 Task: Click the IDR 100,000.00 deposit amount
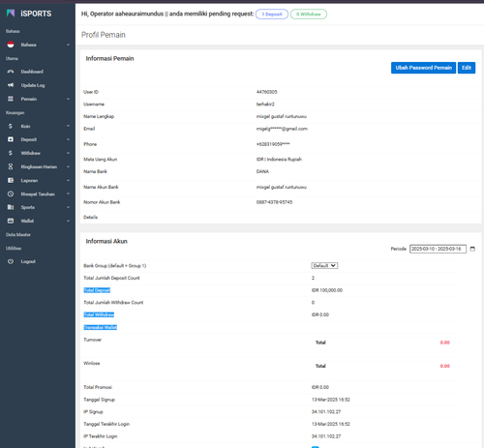pos(327,290)
